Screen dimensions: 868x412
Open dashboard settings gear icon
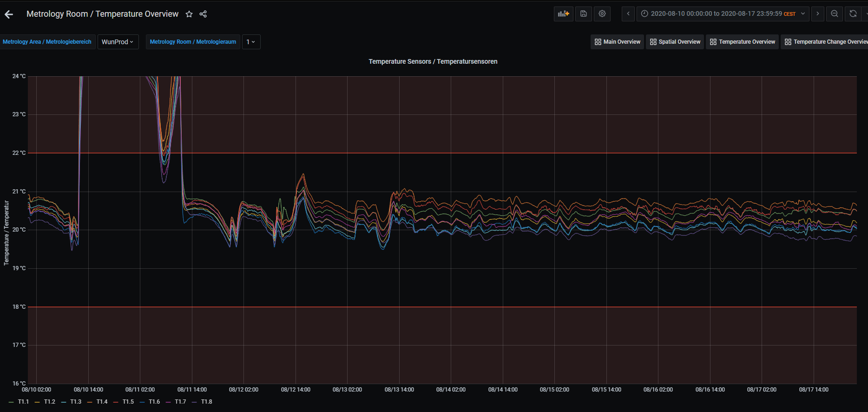[x=602, y=14]
